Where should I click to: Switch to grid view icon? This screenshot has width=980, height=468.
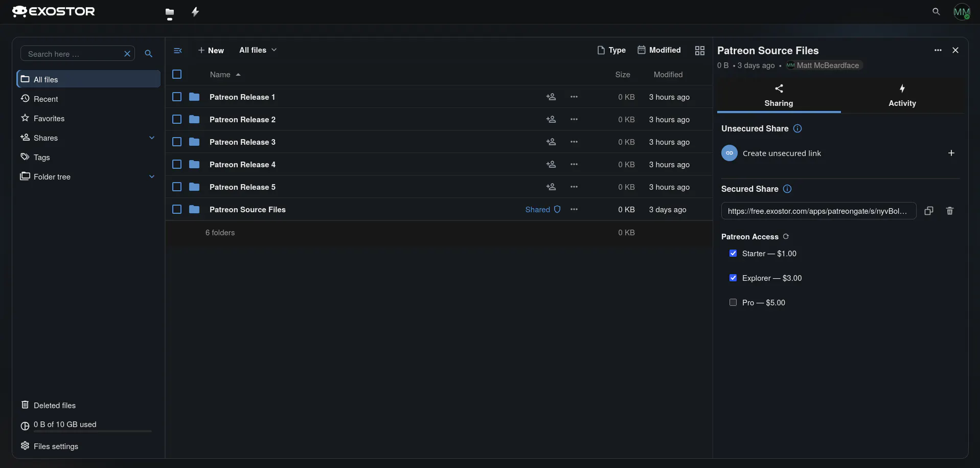coord(700,50)
